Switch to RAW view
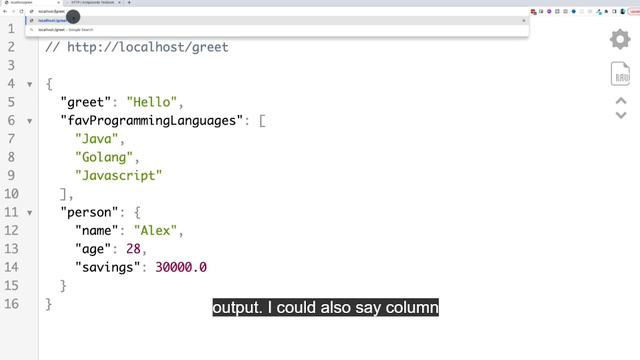Viewport: 640px width, 360px height. click(620, 74)
